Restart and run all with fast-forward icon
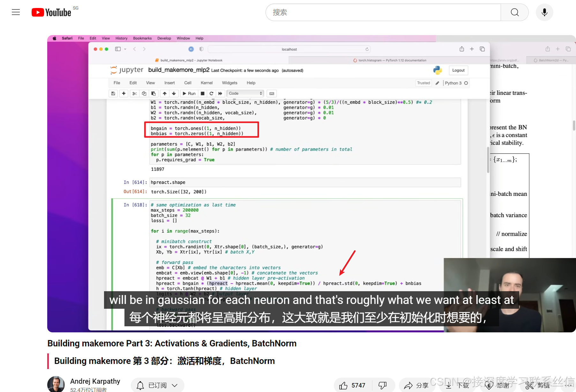 click(x=220, y=93)
